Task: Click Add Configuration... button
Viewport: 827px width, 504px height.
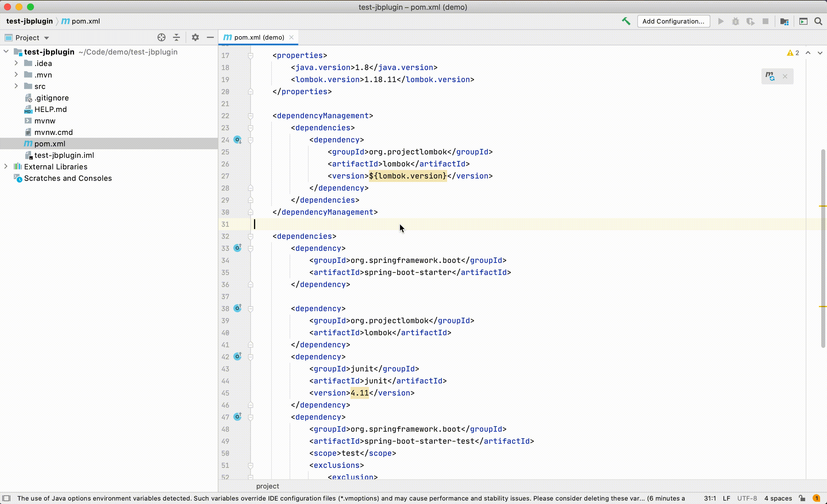Action: click(673, 21)
